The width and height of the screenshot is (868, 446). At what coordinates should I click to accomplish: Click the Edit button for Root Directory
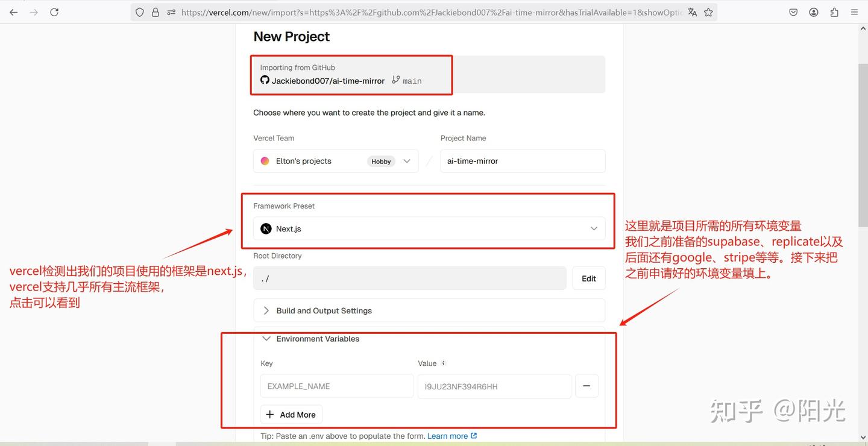coord(588,278)
